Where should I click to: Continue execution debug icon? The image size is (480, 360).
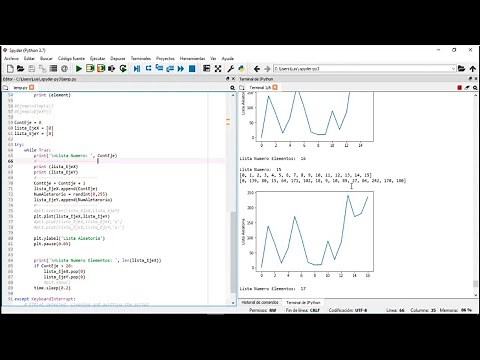tap(181, 69)
